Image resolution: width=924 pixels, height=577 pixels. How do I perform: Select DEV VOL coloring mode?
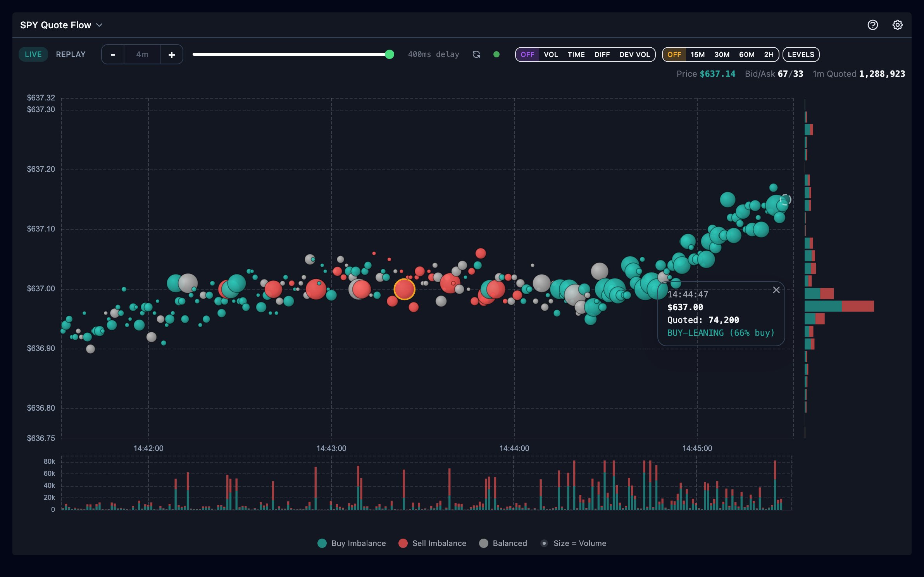pos(634,55)
